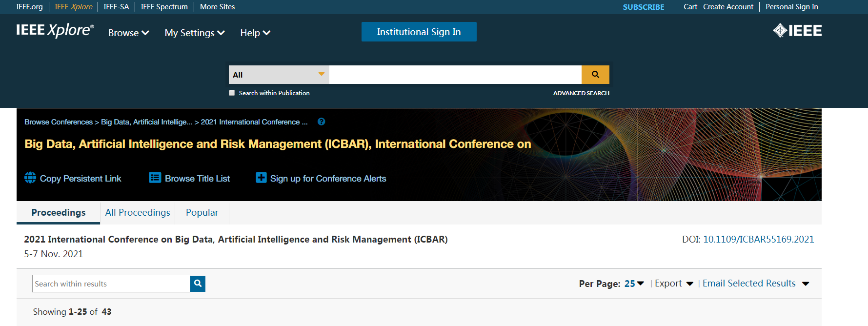Viewport: 868px width, 326px height.
Task: Open IEEE-SA site link
Action: tap(116, 7)
